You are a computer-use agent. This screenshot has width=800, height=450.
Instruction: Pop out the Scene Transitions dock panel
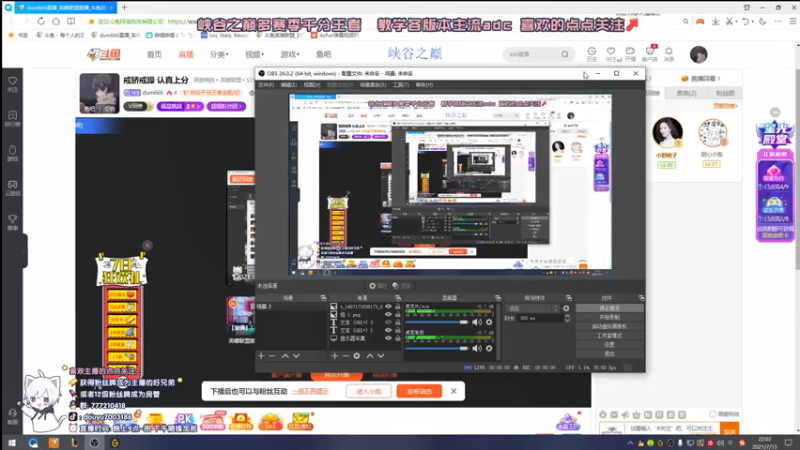coord(568,297)
